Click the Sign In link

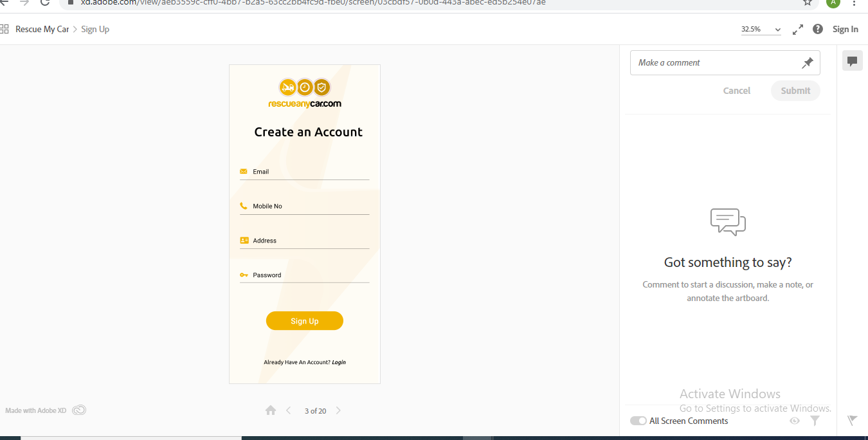point(845,29)
